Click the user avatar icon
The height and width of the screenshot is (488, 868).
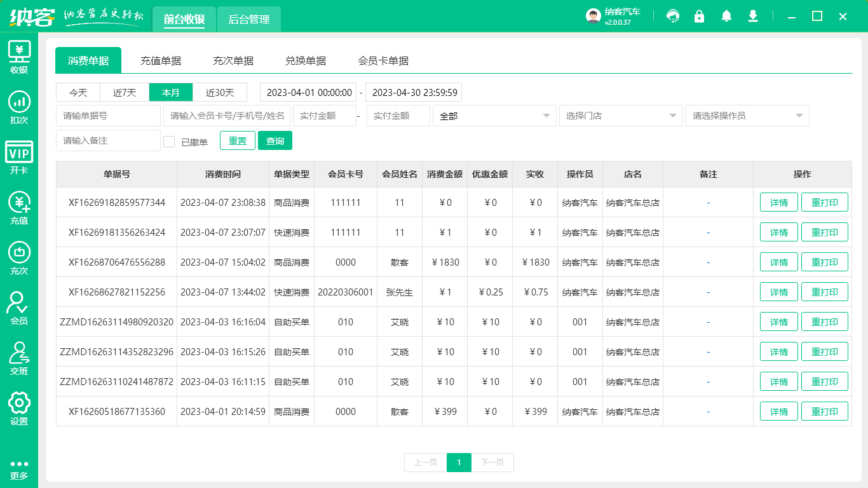(x=593, y=17)
